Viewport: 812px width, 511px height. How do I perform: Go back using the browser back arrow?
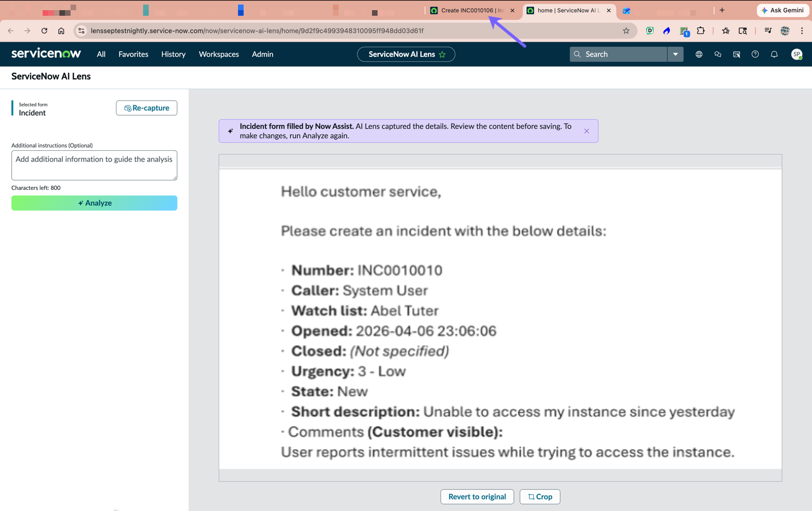coord(11,31)
